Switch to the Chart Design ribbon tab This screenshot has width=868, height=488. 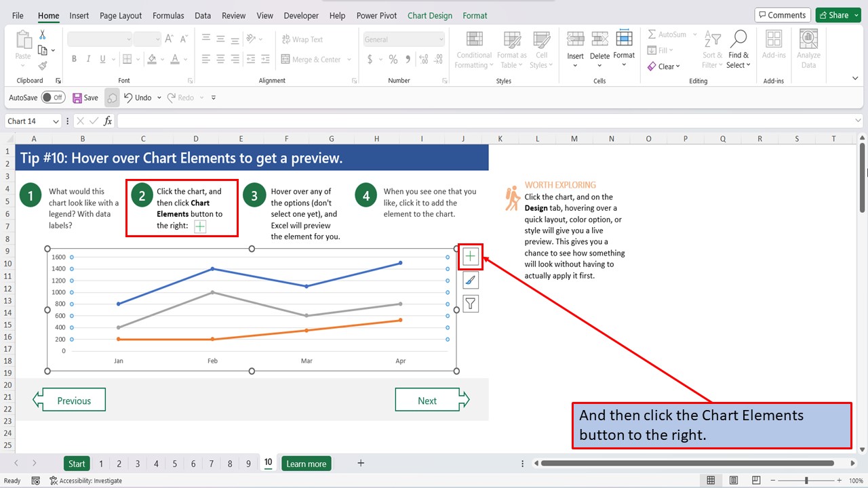[429, 15]
